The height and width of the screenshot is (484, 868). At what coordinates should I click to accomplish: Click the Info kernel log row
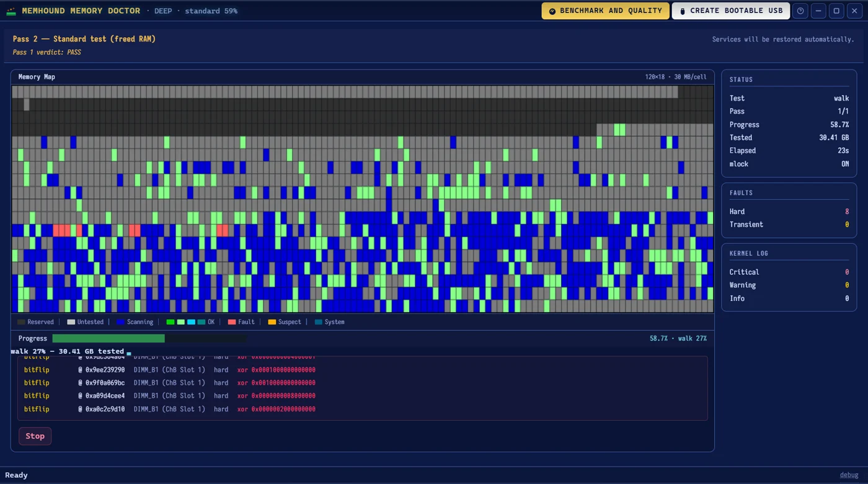789,298
